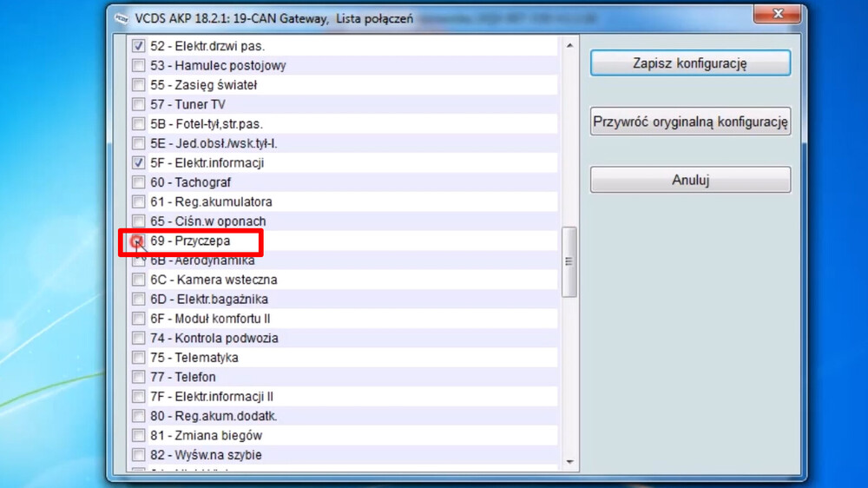This screenshot has width=868, height=488.
Task: Enable 53 - Hamulec postojowy checkbox
Action: 138,66
